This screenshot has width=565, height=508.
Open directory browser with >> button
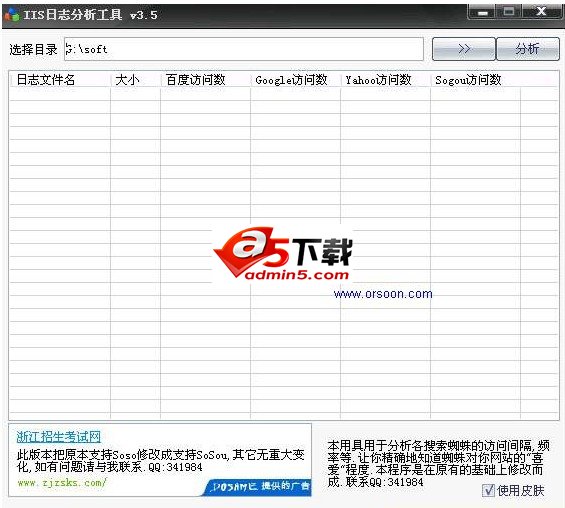pyautogui.click(x=464, y=49)
